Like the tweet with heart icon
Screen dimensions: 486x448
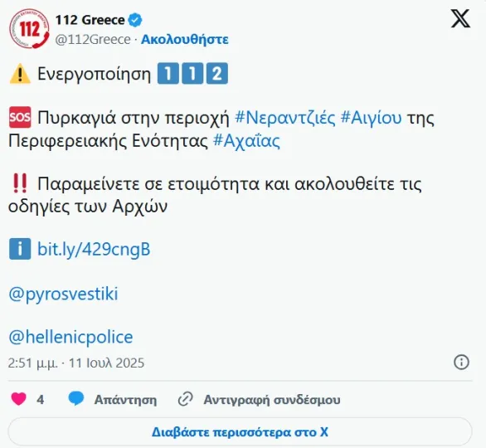click(x=18, y=399)
